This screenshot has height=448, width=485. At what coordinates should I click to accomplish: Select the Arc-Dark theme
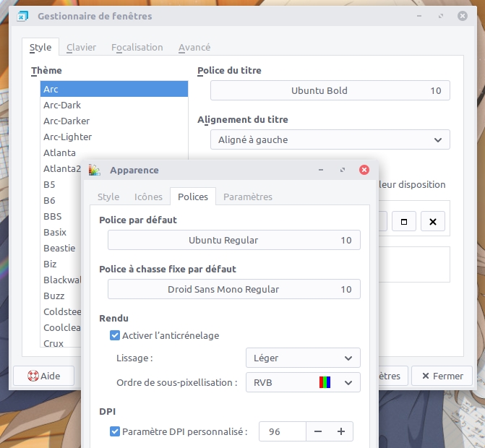coord(114,105)
